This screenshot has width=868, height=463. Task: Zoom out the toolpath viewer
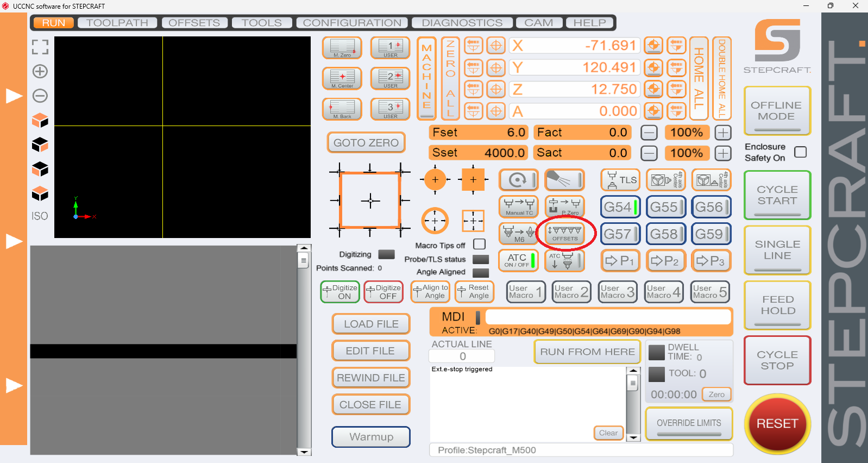click(x=40, y=96)
